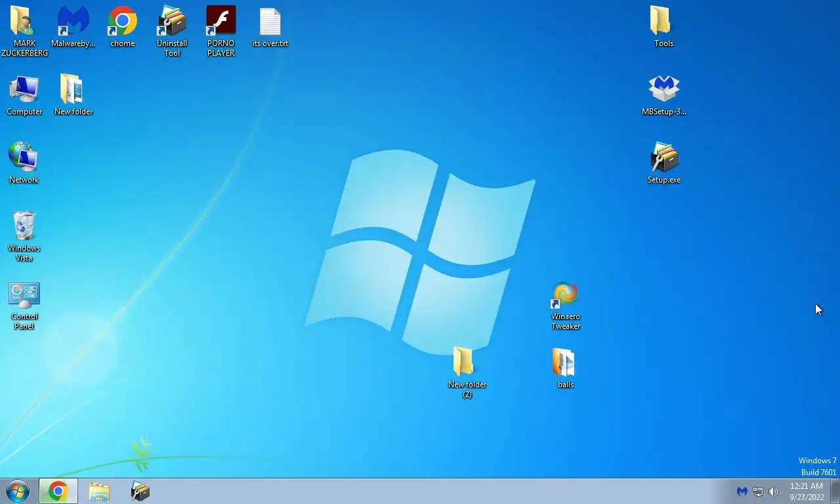
Task: Open Windows Explorer from the taskbar
Action: click(x=99, y=491)
